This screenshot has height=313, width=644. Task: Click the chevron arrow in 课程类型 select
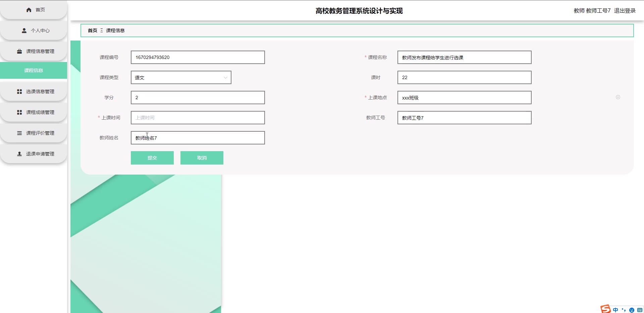click(225, 77)
